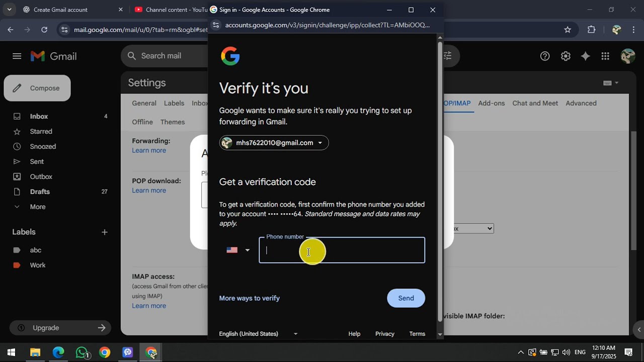
Task: Open Chrome profile avatar in toolbar
Action: (x=616, y=30)
